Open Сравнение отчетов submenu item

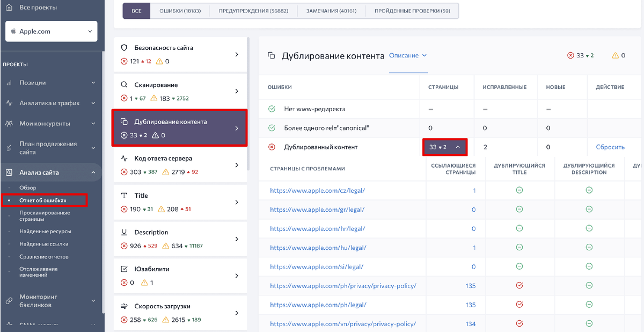tap(44, 257)
